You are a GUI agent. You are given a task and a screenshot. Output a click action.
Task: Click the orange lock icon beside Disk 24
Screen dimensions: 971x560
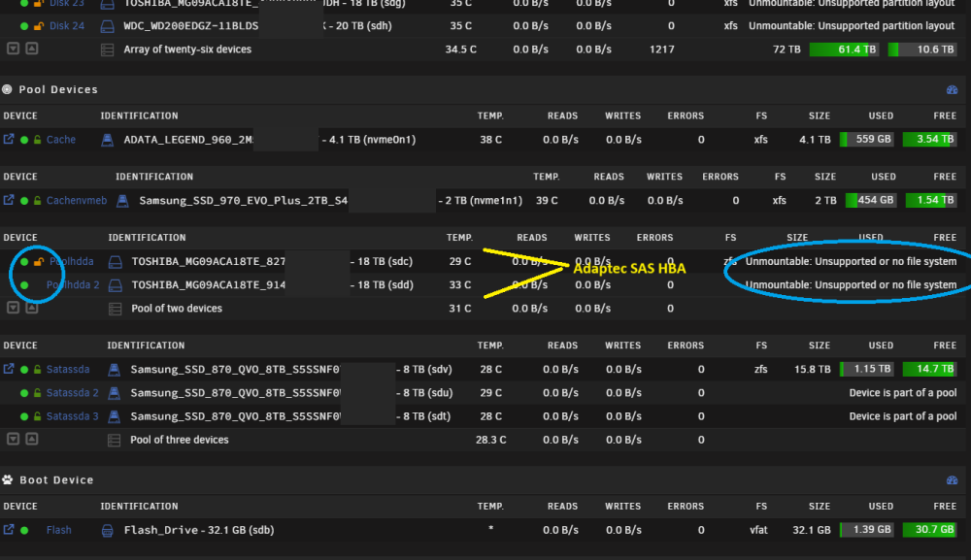pyautogui.click(x=39, y=26)
